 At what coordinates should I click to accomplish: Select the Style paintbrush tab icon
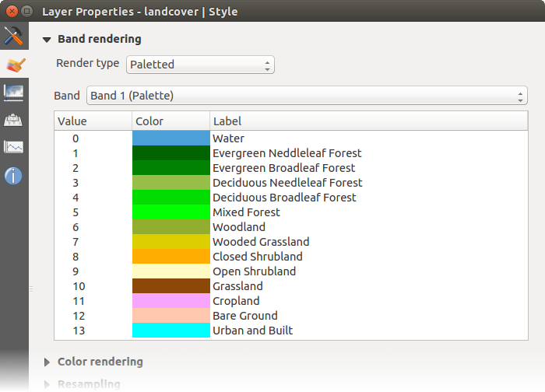click(14, 64)
